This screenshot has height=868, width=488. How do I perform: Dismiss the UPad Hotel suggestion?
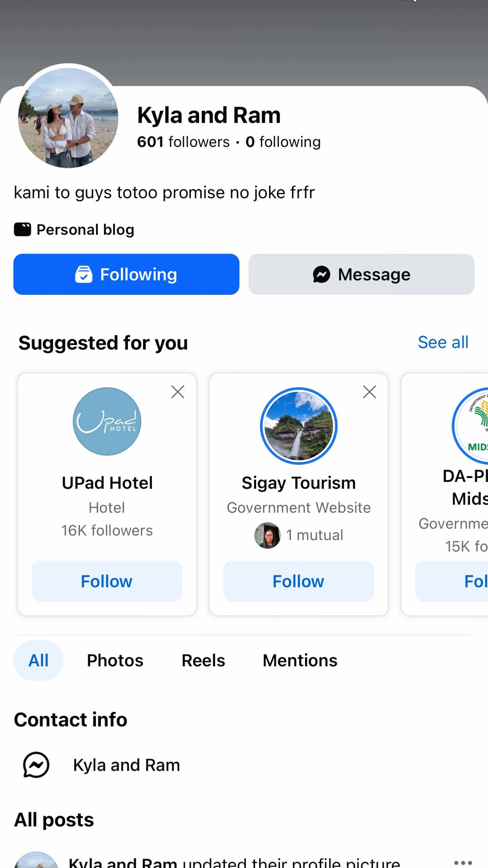click(x=178, y=392)
